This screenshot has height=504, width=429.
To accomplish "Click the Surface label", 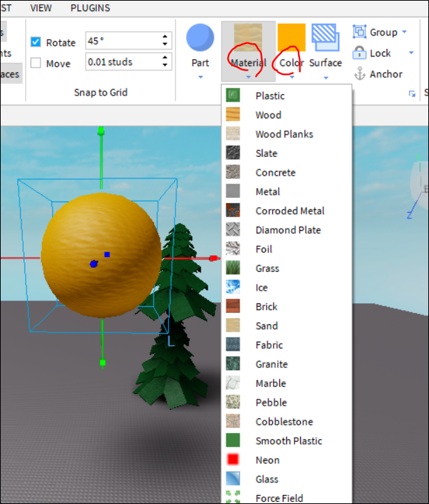I will coord(325,63).
